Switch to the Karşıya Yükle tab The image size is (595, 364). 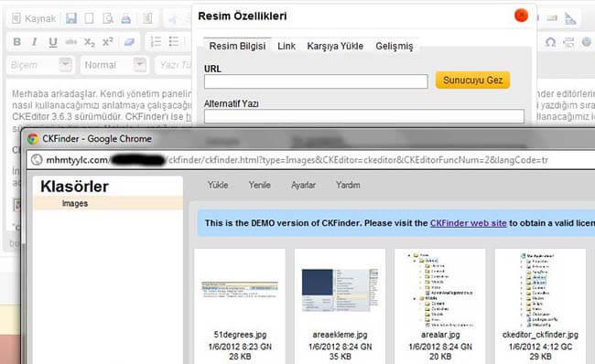[335, 47]
